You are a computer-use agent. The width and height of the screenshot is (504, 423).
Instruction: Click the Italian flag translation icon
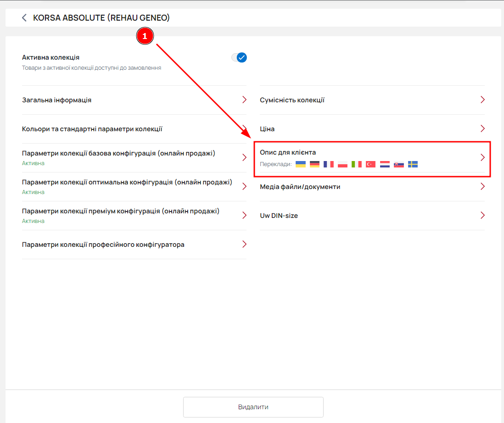click(x=357, y=164)
